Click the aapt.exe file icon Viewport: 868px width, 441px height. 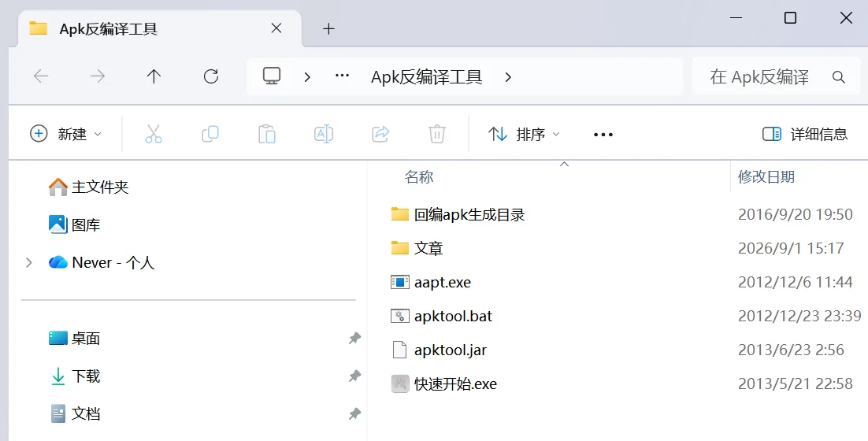coord(399,282)
